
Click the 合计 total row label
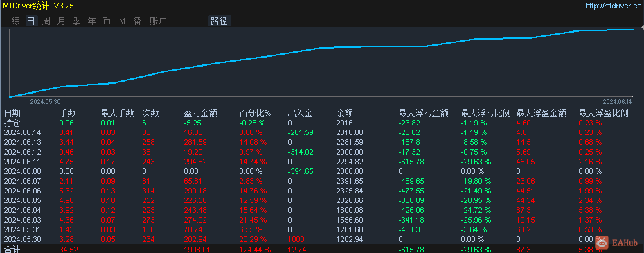pos(12,250)
